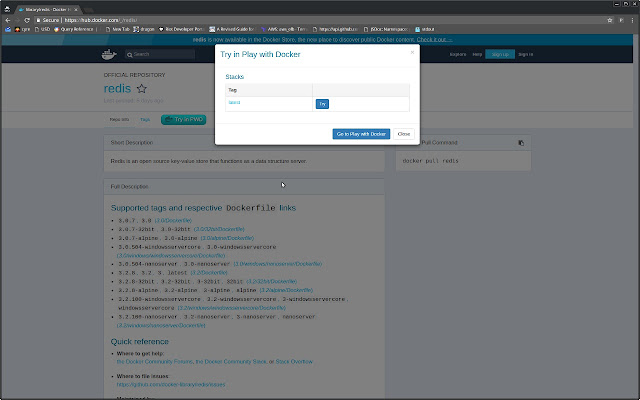Open the api.github bookmark
This screenshot has width=640, height=400.
coord(336,29)
